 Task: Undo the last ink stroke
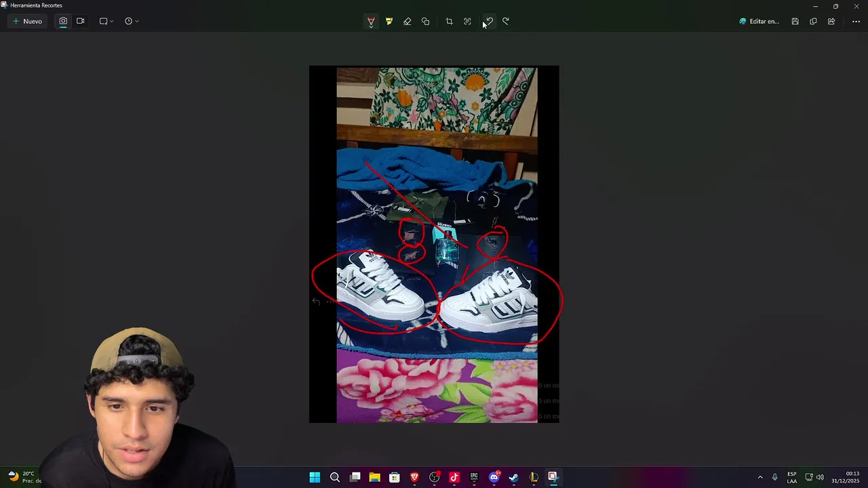pos(488,22)
